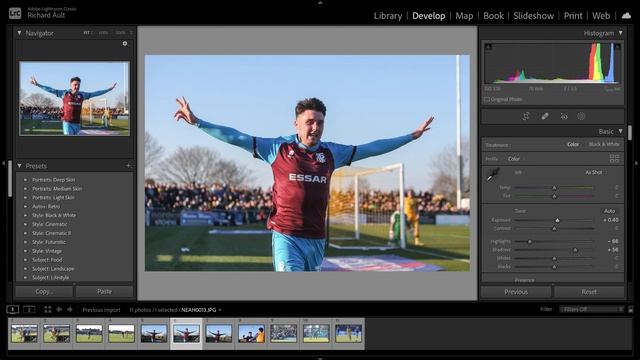Image resolution: width=640 pixels, height=360 pixels.
Task: Set Treatment to Black & White
Action: pos(604,144)
